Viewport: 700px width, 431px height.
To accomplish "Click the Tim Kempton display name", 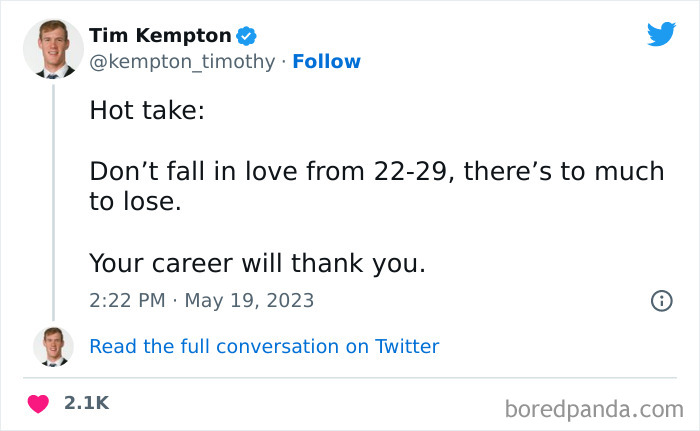I will coord(160,36).
